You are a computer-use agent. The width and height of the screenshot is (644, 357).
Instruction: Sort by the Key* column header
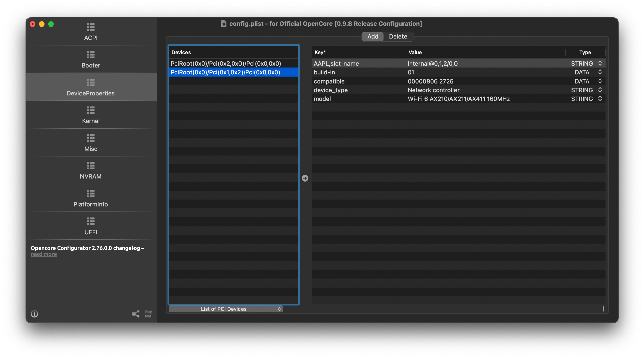(359, 52)
